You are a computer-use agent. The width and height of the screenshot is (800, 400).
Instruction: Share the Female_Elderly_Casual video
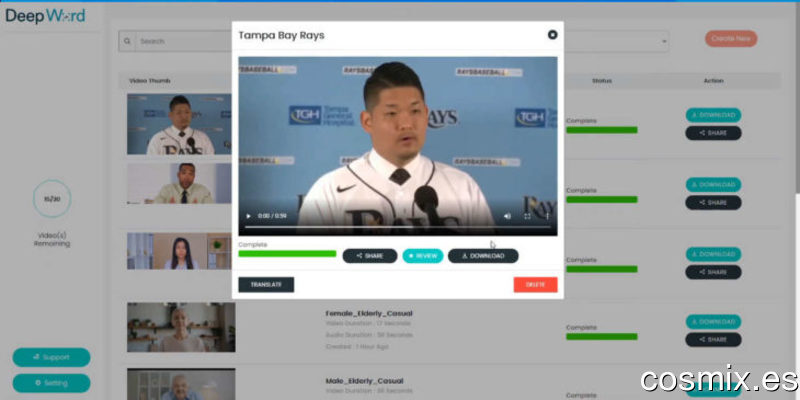[713, 340]
